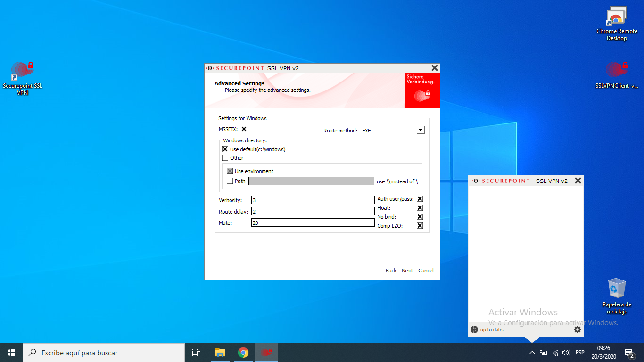Image resolution: width=644 pixels, height=362 pixels.
Task: Open the volume speaker tray icon
Action: click(x=566, y=353)
